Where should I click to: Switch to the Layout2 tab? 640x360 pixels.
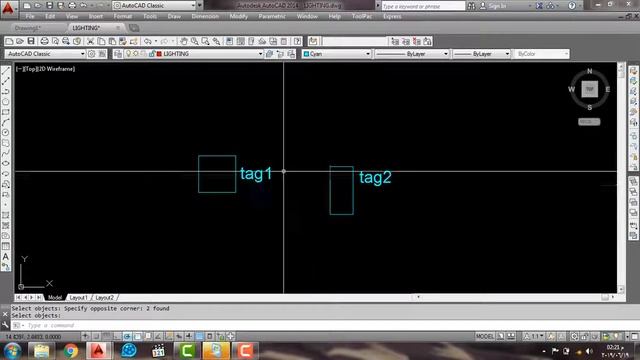pyautogui.click(x=104, y=298)
